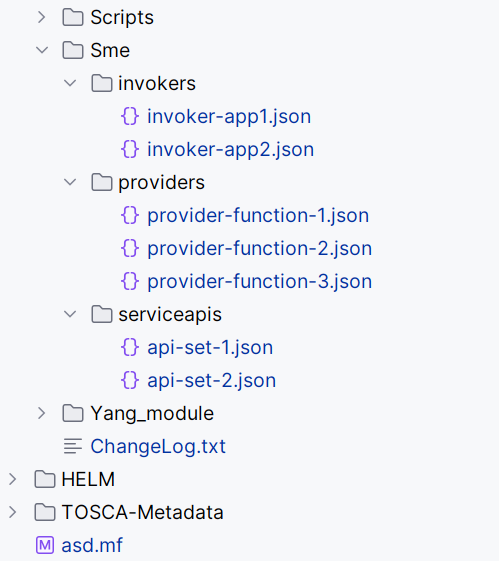
Task: Click JSON icon beside invoker-app1.json
Action: (130, 116)
